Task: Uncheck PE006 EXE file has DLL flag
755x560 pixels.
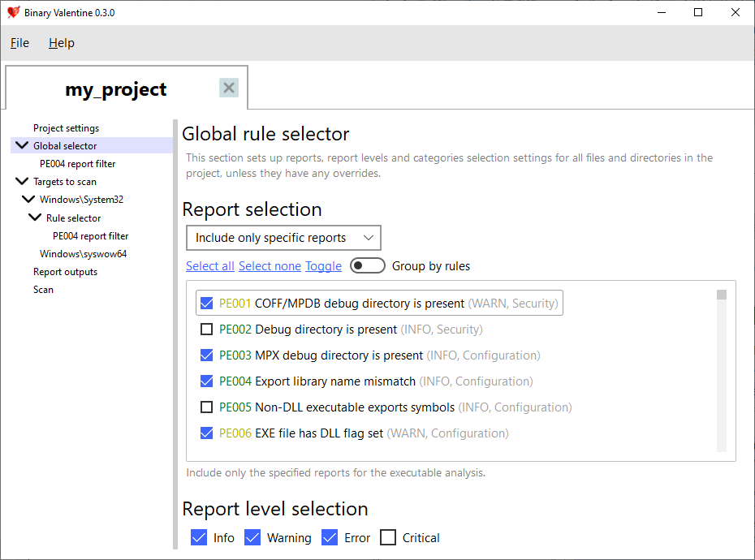Action: tap(206, 433)
